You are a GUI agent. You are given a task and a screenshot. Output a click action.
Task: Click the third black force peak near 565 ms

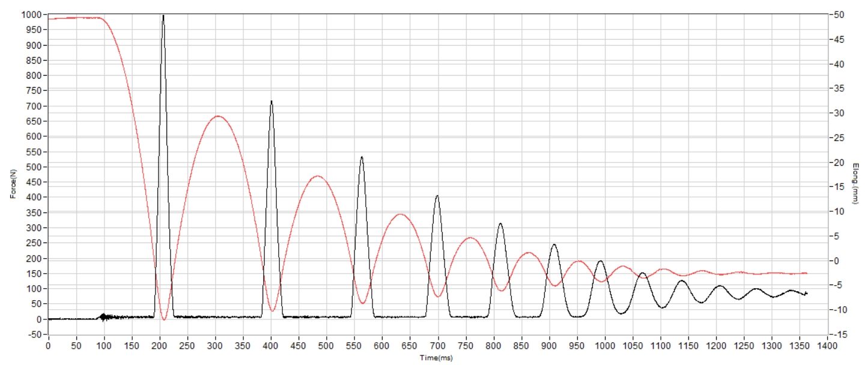362,157
